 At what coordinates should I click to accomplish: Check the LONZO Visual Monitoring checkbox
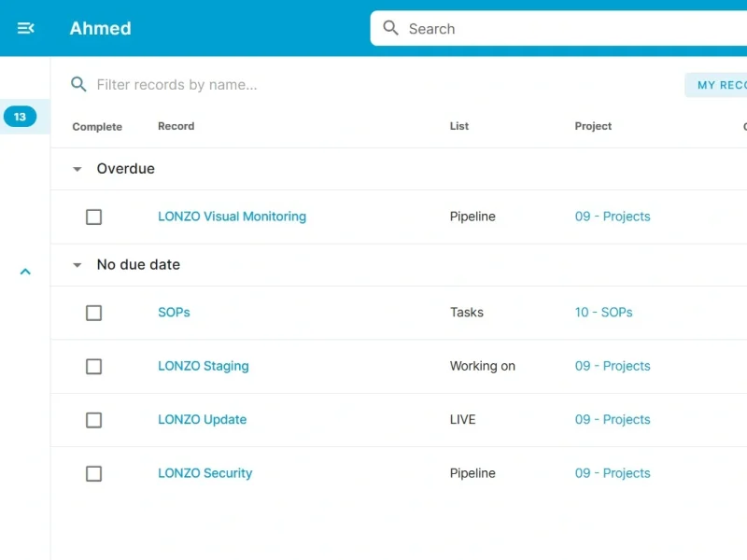tap(94, 217)
